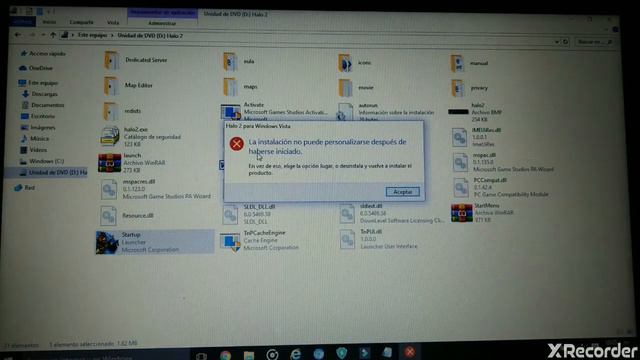
Task: Refresh the current folder view
Action: click(x=565, y=42)
